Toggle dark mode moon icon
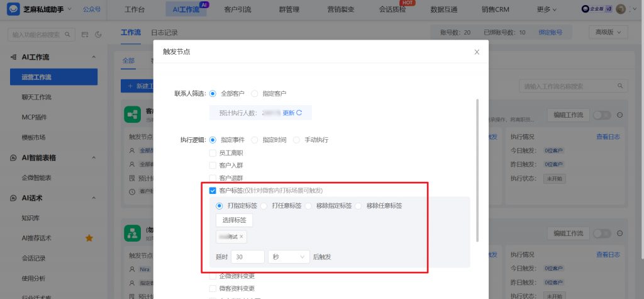The height and width of the screenshot is (299, 644). pyautogui.click(x=98, y=35)
